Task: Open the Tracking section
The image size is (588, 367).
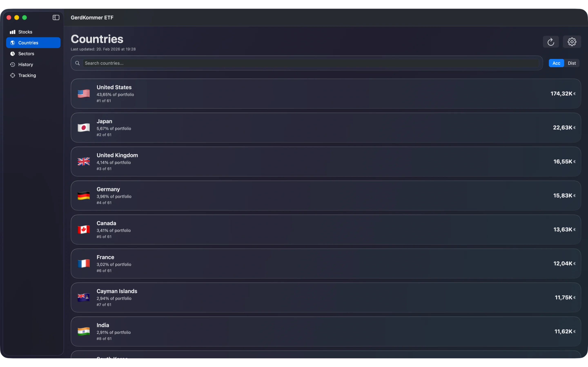Action: pos(27,75)
